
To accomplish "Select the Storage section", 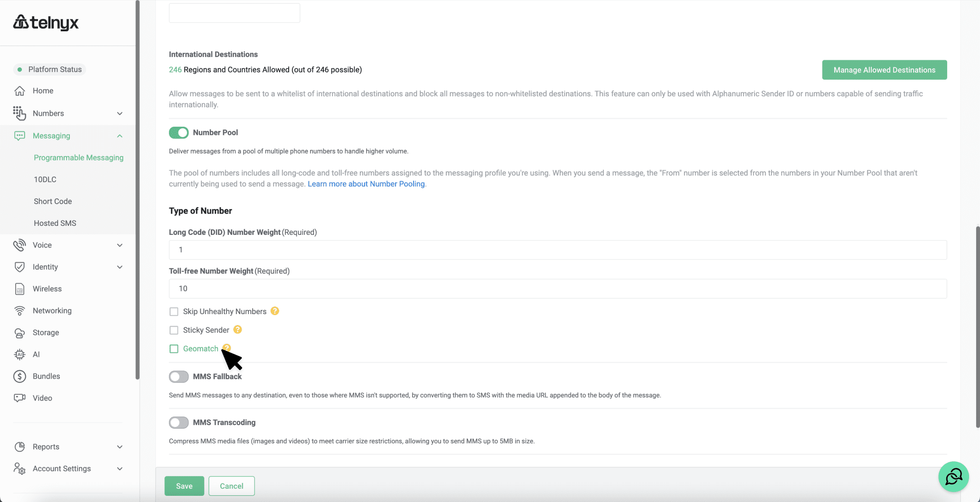I will click(x=46, y=332).
